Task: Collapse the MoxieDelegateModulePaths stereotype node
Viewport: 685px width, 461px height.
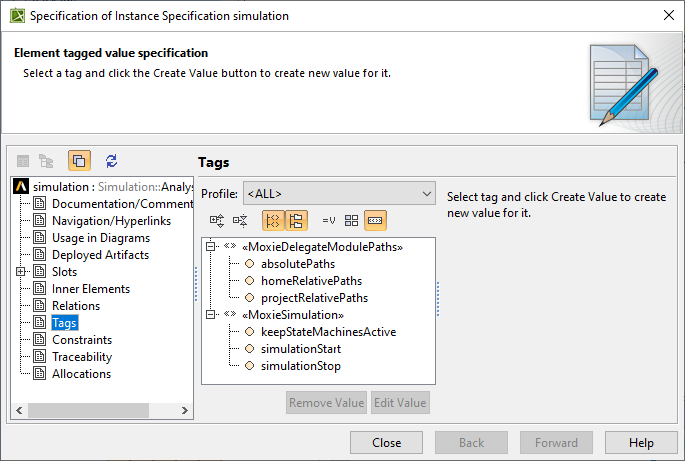Action: point(210,246)
